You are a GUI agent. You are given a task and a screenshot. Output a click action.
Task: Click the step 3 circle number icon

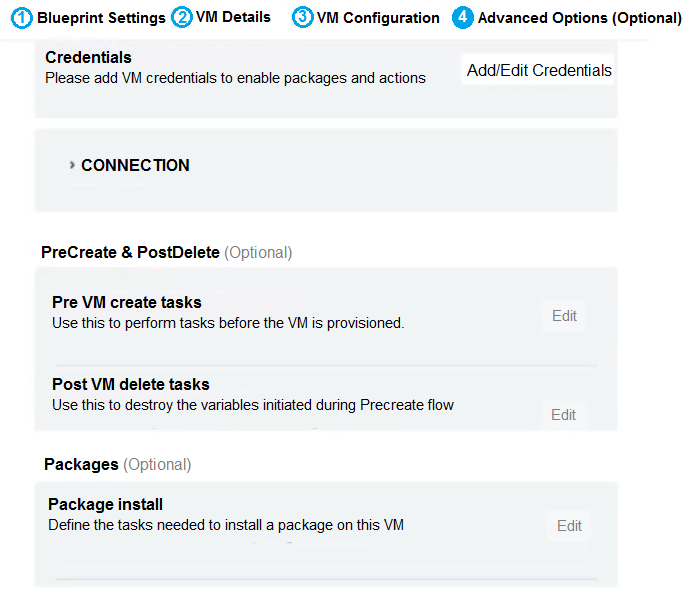click(x=302, y=17)
